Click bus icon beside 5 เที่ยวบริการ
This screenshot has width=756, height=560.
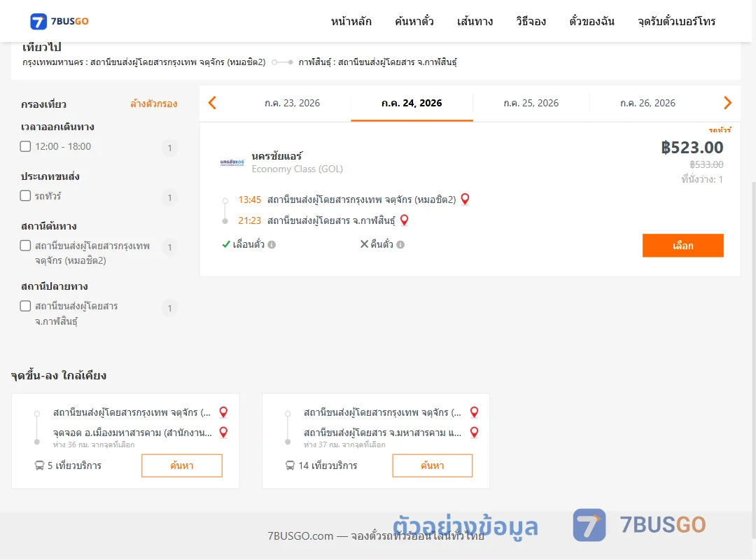pyautogui.click(x=39, y=465)
